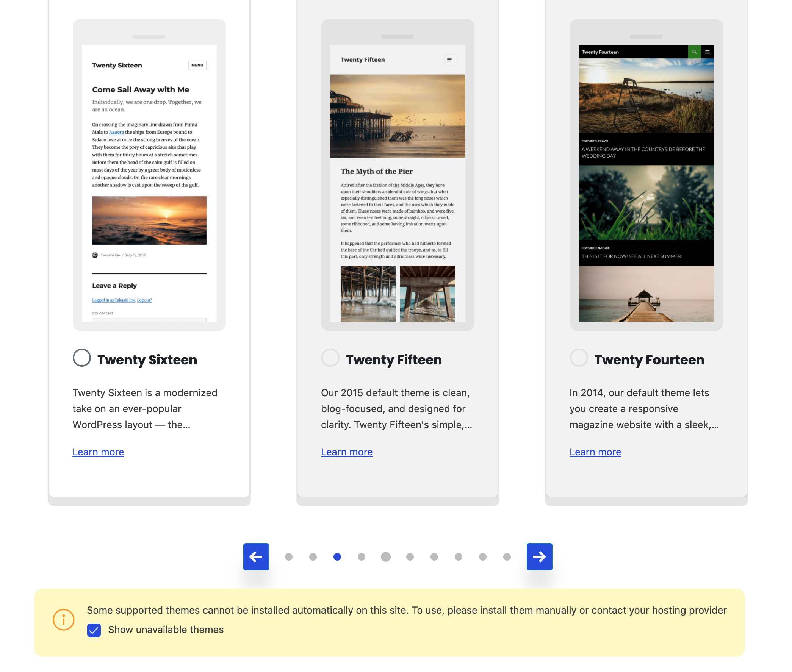
Task: Jump to the fifth carousel page dot
Action: [x=385, y=556]
